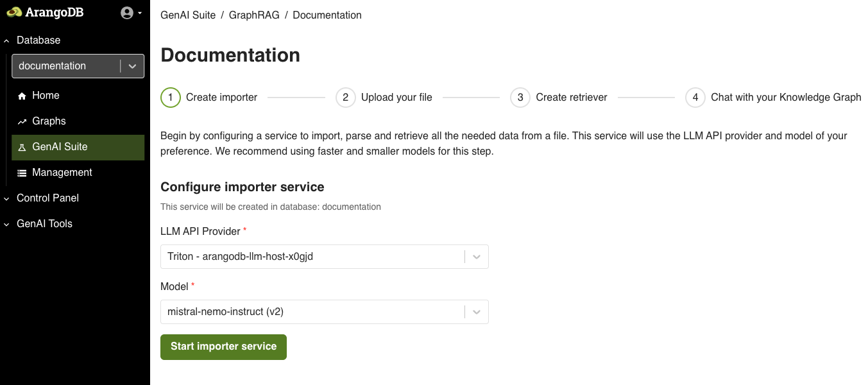This screenshot has height=385, width=868.
Task: Select GenAI Suite menu item
Action: 78,147
